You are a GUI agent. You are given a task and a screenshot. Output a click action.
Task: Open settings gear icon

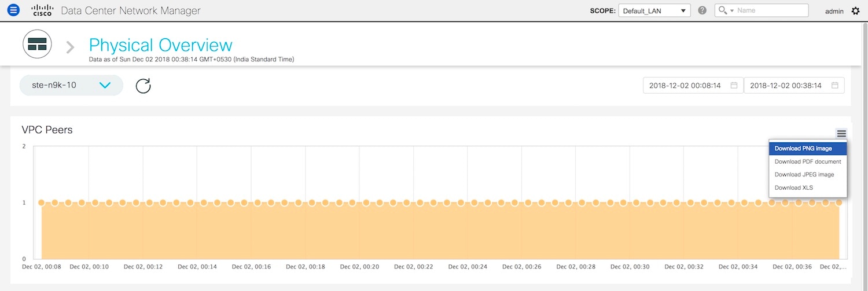tap(856, 10)
